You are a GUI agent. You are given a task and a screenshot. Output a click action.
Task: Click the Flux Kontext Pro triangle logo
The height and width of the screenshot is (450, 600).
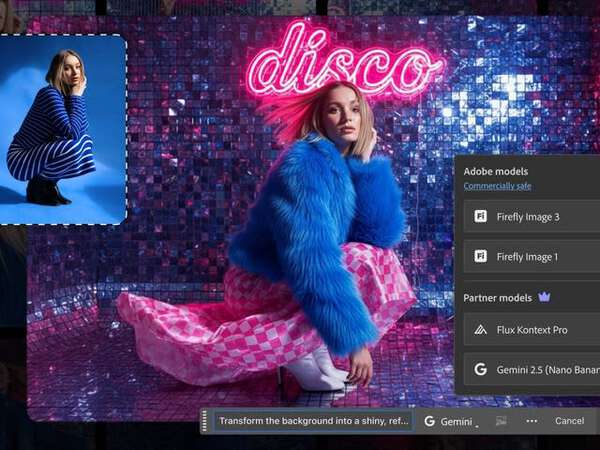(481, 329)
